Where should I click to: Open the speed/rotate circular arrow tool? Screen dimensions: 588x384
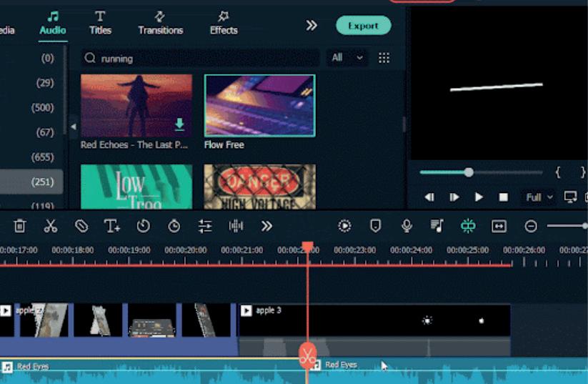[x=144, y=226]
